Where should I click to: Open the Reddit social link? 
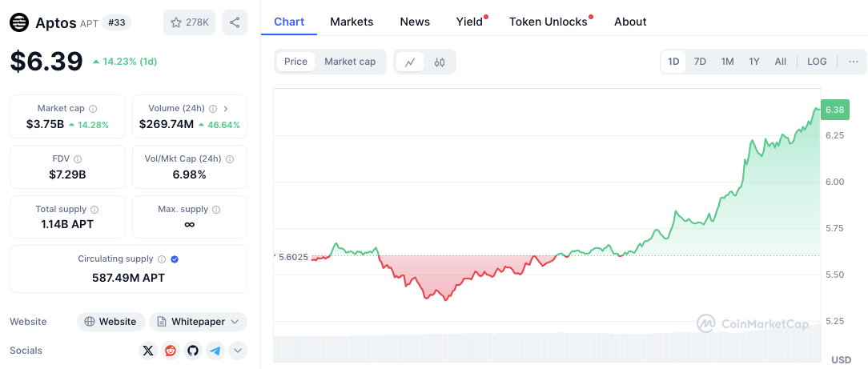pos(171,351)
